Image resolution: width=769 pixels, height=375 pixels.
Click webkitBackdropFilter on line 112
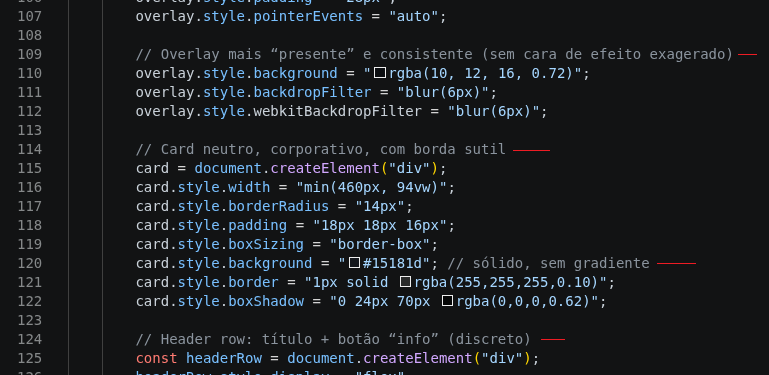(337, 111)
